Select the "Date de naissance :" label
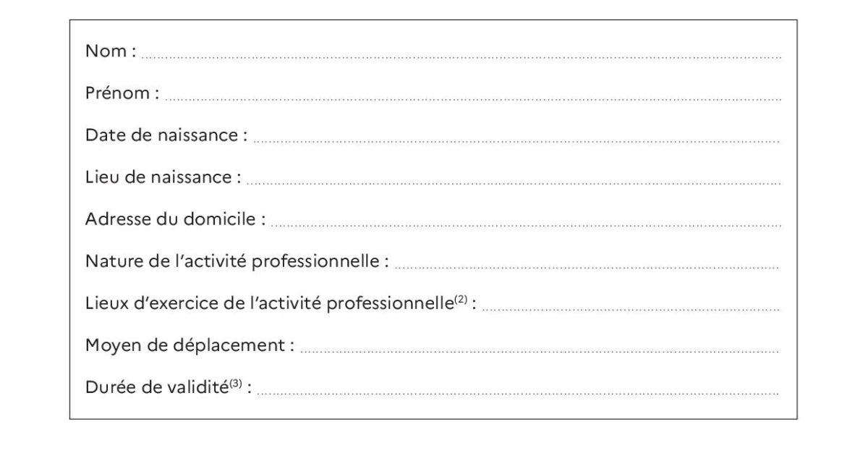This screenshot has width=868, height=456. pos(166,135)
